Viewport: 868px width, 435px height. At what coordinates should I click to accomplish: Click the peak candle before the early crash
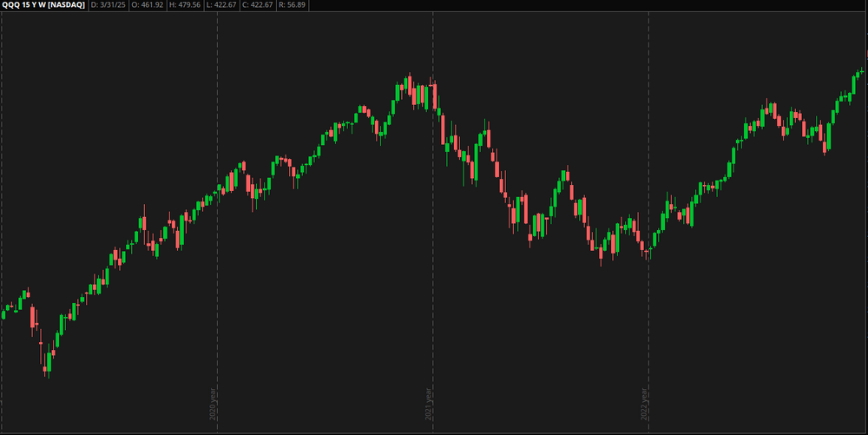[27, 295]
